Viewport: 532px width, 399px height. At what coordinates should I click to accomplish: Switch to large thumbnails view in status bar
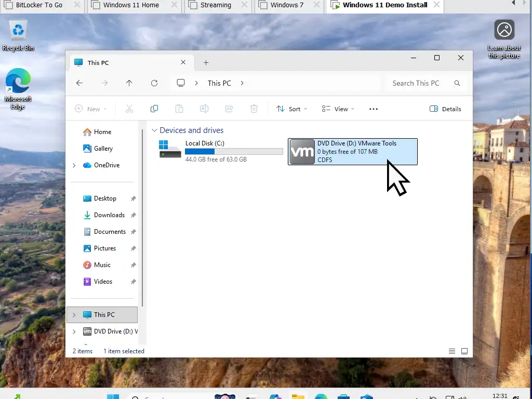(x=464, y=351)
